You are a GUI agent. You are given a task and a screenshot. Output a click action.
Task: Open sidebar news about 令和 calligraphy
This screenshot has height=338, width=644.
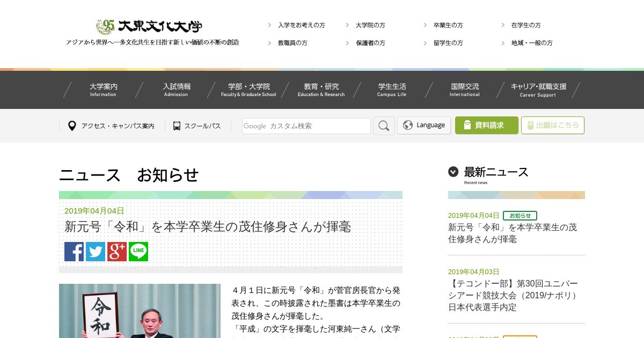(513, 233)
